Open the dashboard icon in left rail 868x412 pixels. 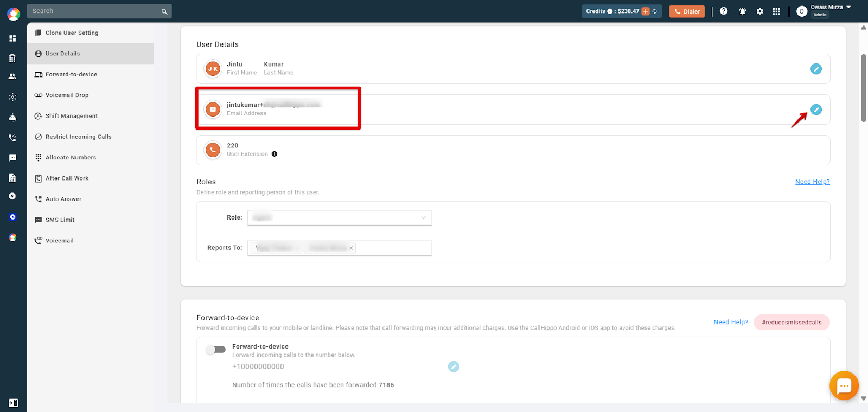pos(12,38)
